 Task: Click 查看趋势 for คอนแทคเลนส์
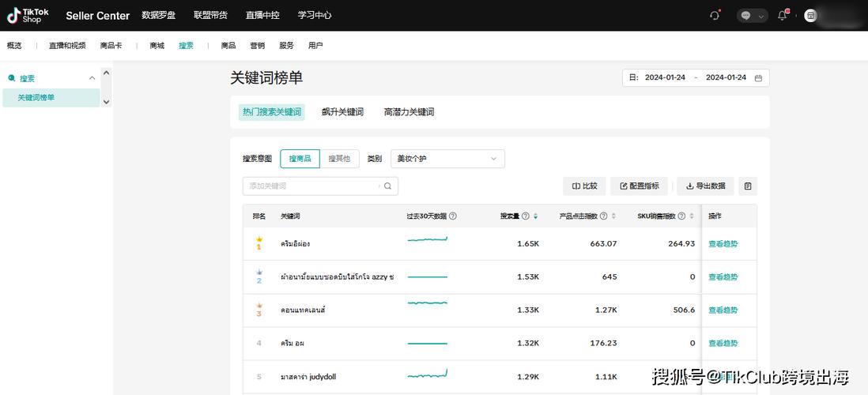pos(723,310)
